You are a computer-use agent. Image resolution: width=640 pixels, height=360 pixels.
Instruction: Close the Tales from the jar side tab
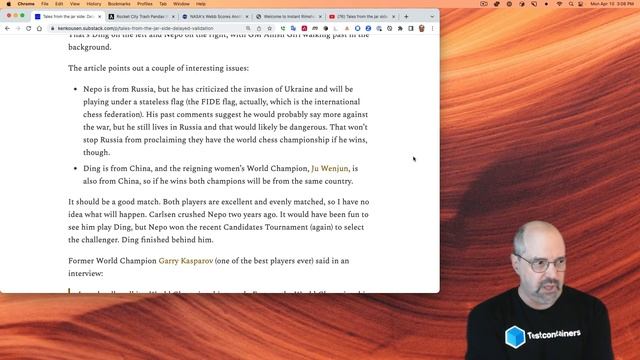(x=100, y=17)
